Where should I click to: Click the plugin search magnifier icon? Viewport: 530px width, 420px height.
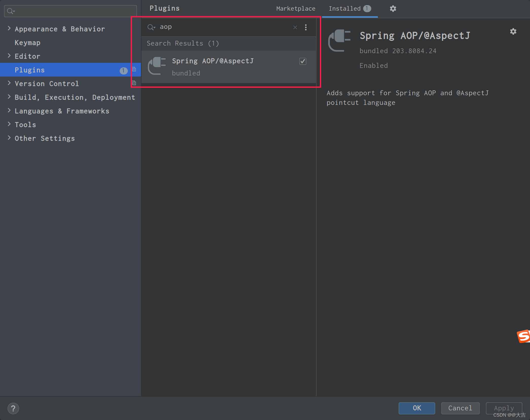point(151,27)
